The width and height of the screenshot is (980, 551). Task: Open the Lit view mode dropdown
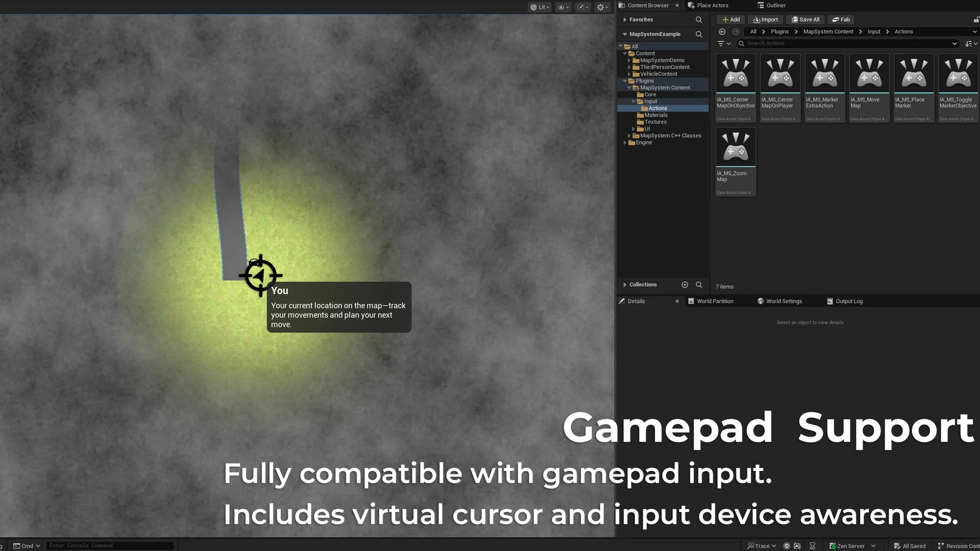(x=540, y=7)
